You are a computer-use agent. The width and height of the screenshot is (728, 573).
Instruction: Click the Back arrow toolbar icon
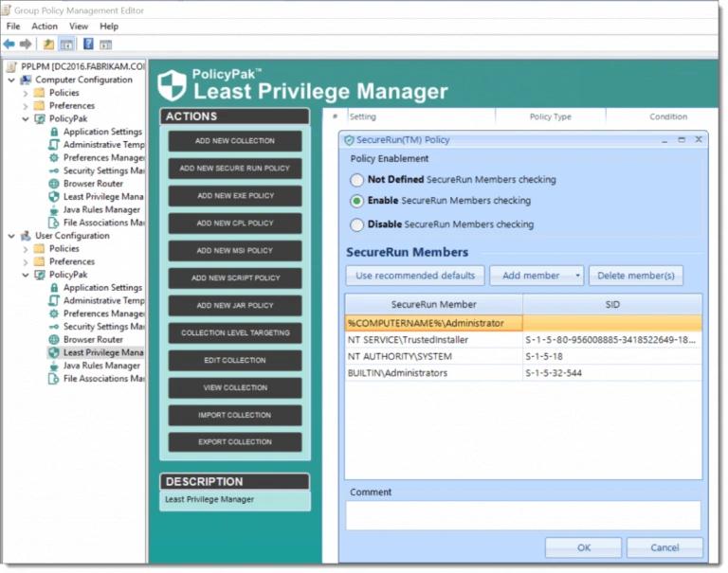pos(9,45)
